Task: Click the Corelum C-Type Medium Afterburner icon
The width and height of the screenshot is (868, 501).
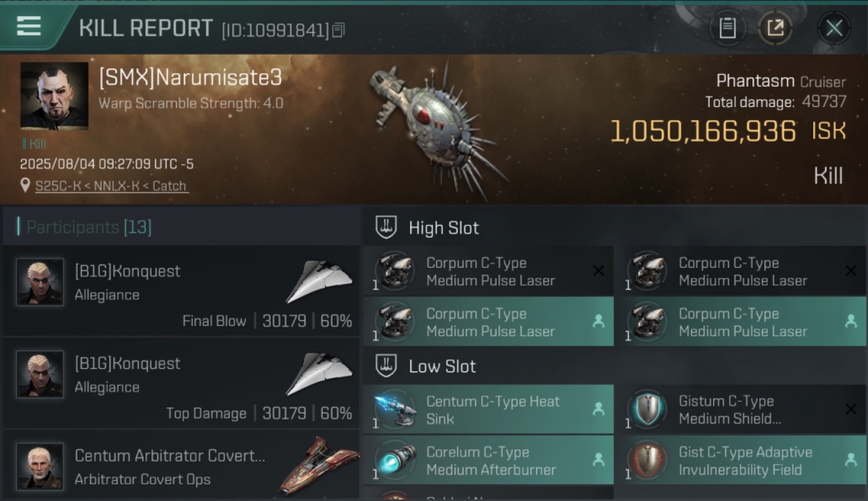Action: pos(395,461)
